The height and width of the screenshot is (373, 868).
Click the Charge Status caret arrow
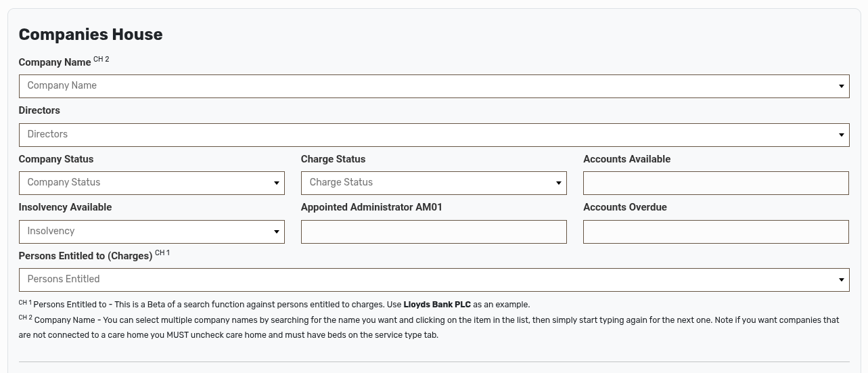point(558,183)
